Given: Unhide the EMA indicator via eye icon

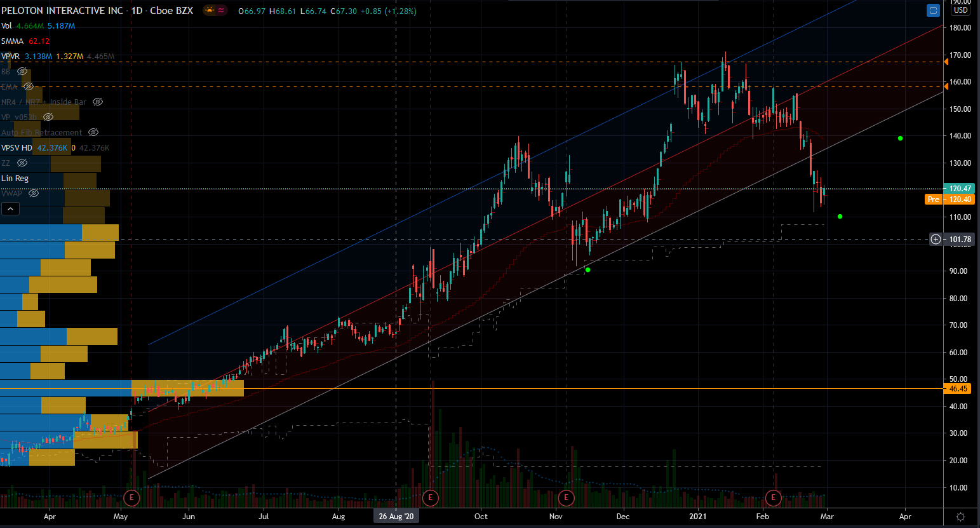Looking at the screenshot, I should [x=29, y=86].
